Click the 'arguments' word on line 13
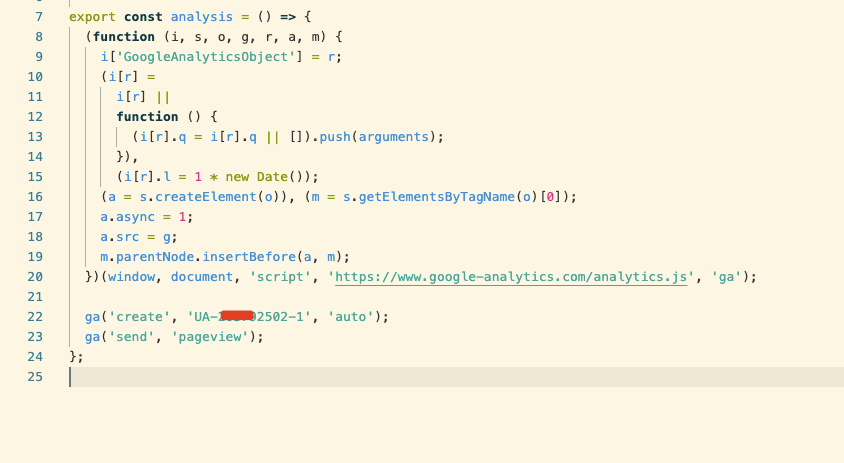The image size is (844, 463). click(x=393, y=137)
